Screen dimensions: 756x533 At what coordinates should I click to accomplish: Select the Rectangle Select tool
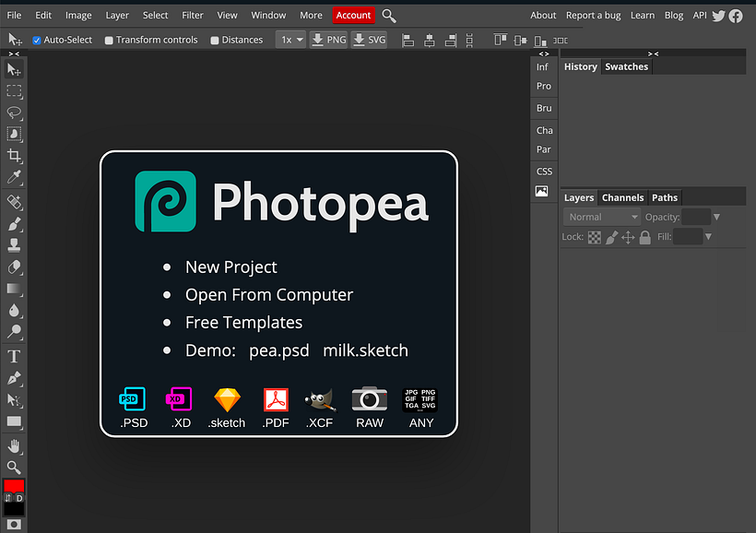point(14,91)
